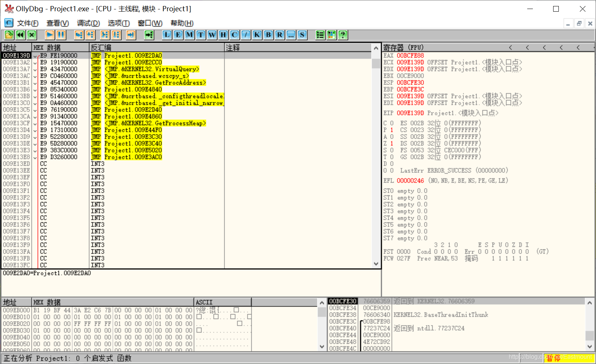Show Executable modules with the E icon
The height and width of the screenshot is (364, 596).
coord(178,35)
